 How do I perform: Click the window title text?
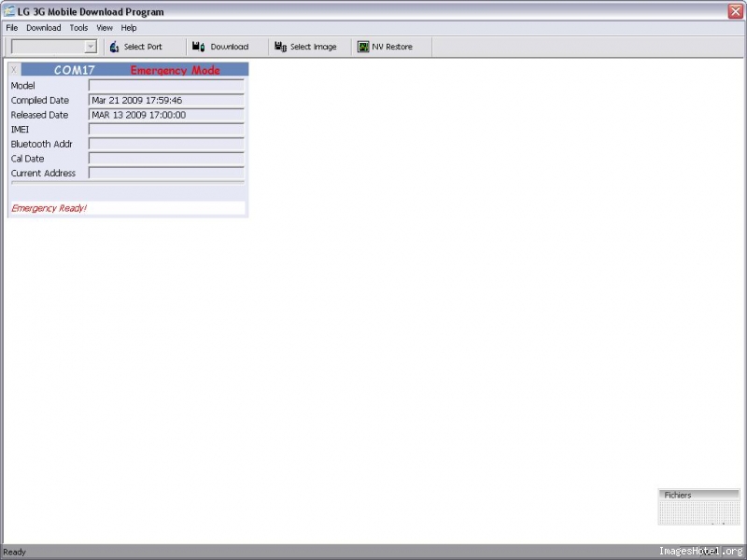click(91, 12)
